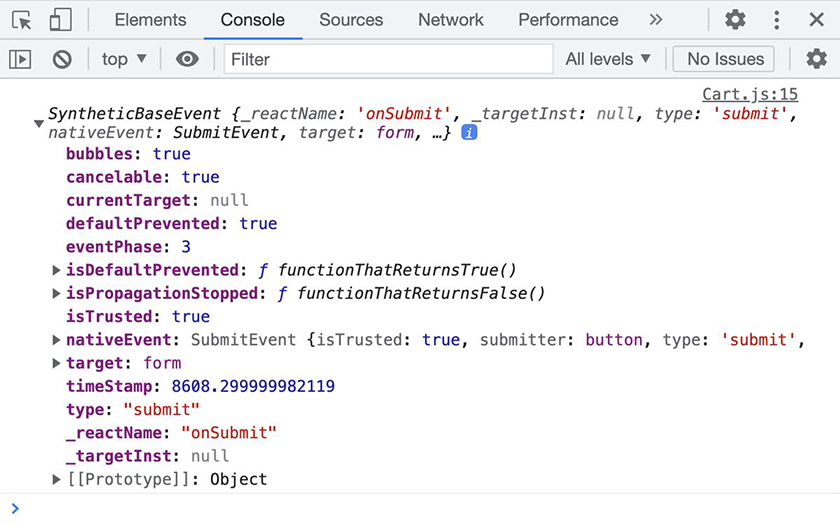This screenshot has width=840, height=525.
Task: Click the 'currentTarget: null' row
Action: pos(157,200)
